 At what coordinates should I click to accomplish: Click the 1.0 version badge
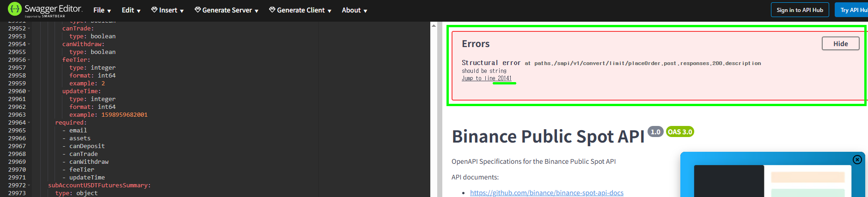pyautogui.click(x=655, y=132)
